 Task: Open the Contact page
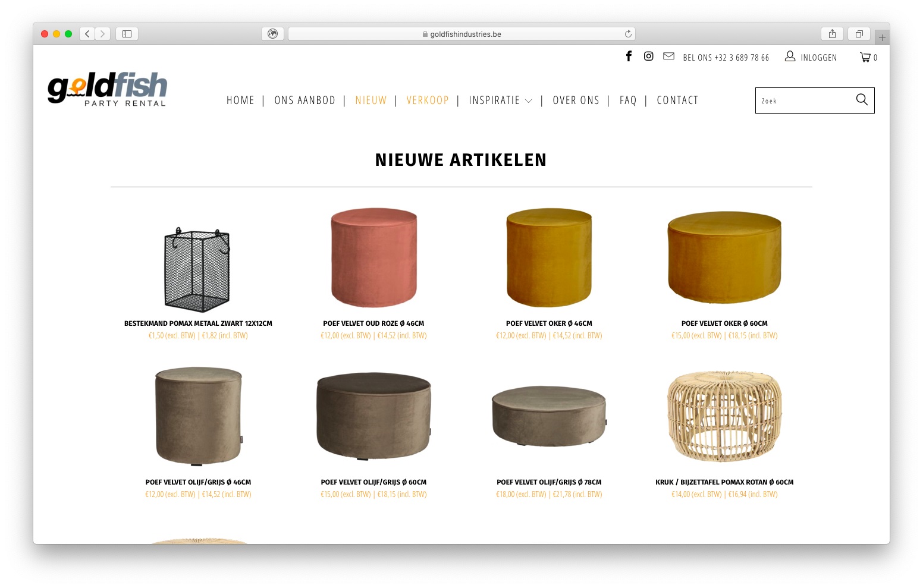677,100
